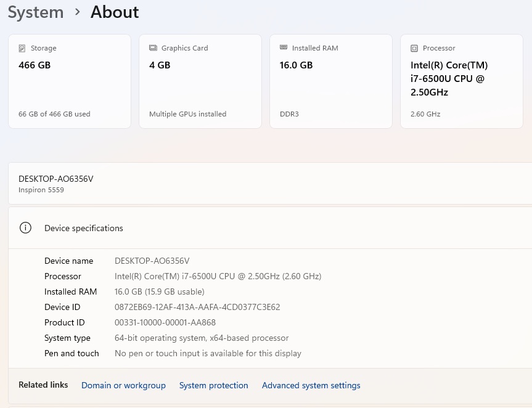Select the processor value in Device specifications list
The image size is (532, 408).
(x=218, y=276)
